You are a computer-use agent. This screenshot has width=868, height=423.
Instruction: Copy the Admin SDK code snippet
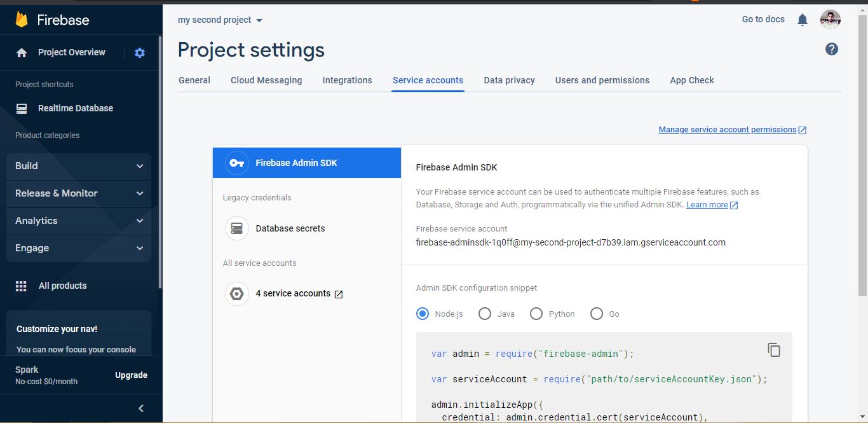[x=773, y=350]
